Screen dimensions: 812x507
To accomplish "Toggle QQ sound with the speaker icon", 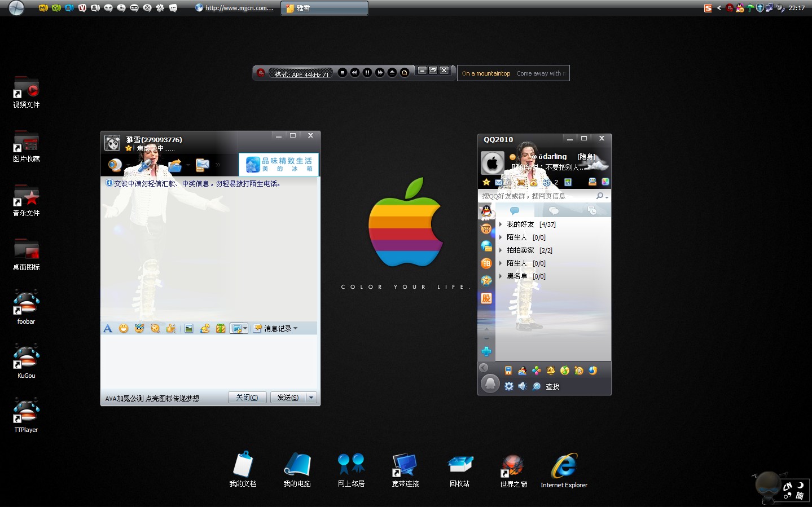I will (523, 386).
